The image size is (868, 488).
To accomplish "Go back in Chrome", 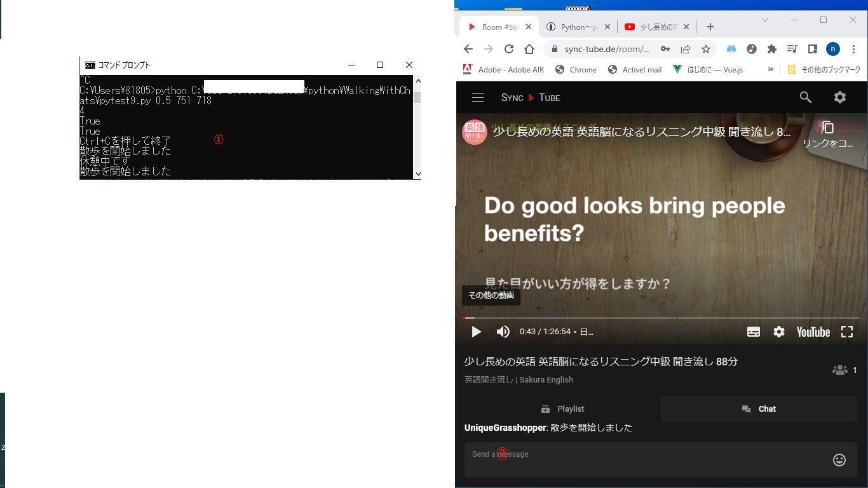I will tap(468, 49).
